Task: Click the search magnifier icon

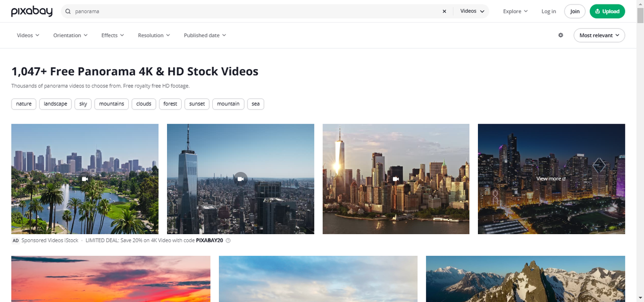Action: click(68, 11)
